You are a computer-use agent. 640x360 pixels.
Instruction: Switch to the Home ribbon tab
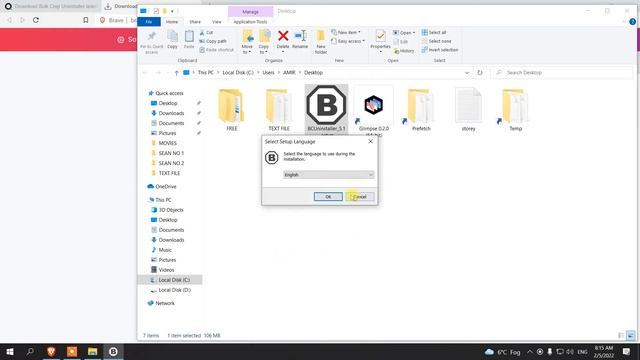172,22
